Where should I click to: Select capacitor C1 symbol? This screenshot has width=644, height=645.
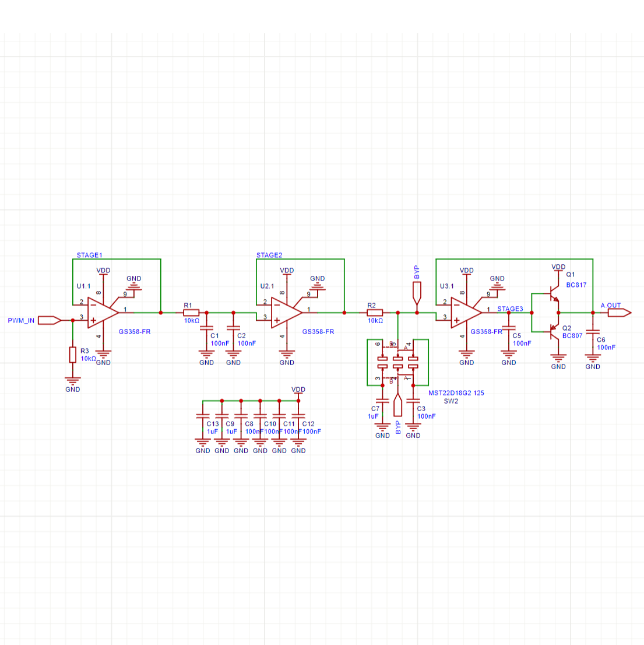pyautogui.click(x=206, y=328)
